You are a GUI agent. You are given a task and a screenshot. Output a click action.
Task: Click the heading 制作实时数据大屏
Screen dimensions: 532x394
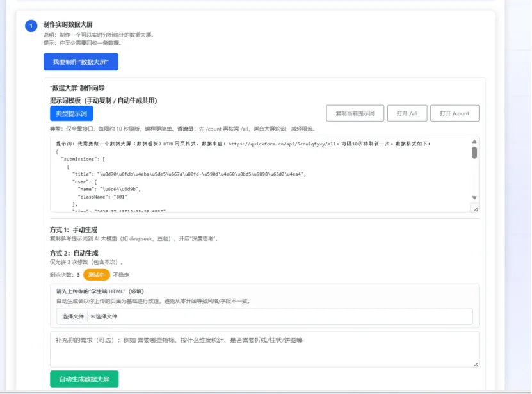click(68, 24)
